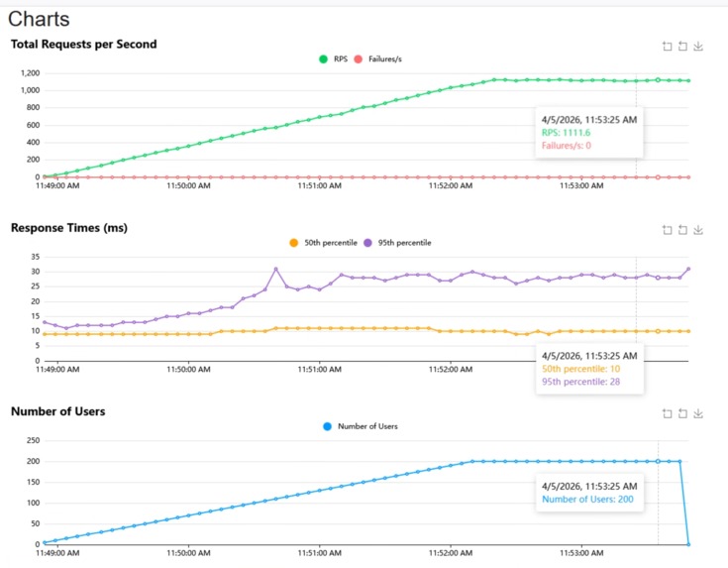Reset zoom on Number of Users chart
The height and width of the screenshot is (568, 728).
point(682,413)
